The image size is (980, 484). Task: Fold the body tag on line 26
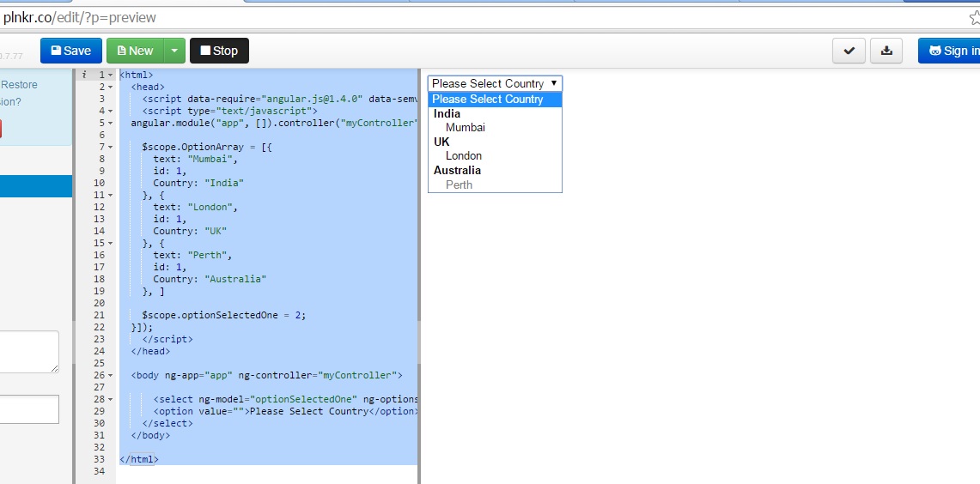coord(111,376)
